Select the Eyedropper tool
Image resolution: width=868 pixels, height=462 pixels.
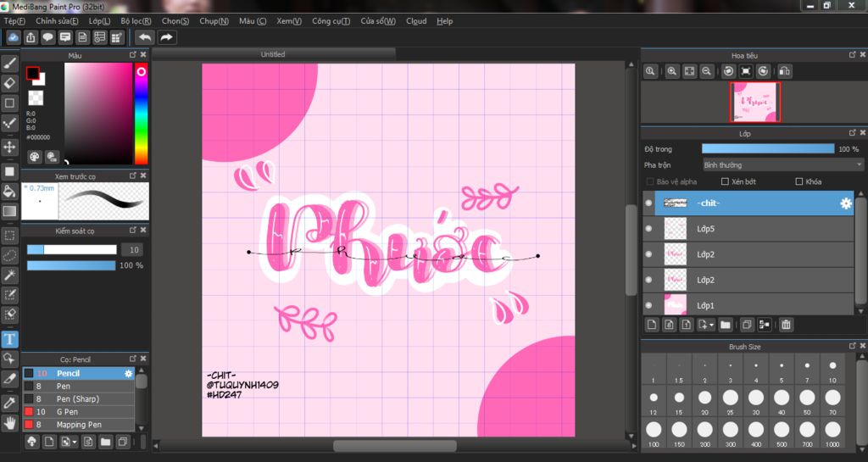pos(9,403)
